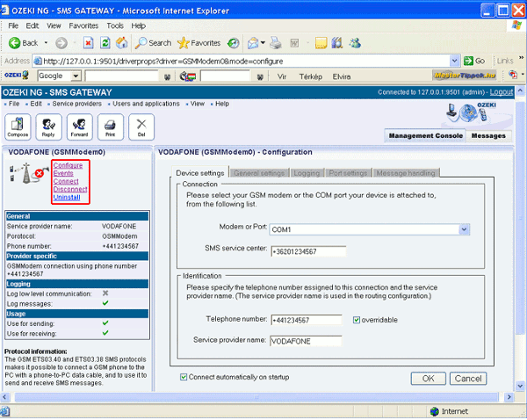Select the Device settings tab

[x=200, y=172]
